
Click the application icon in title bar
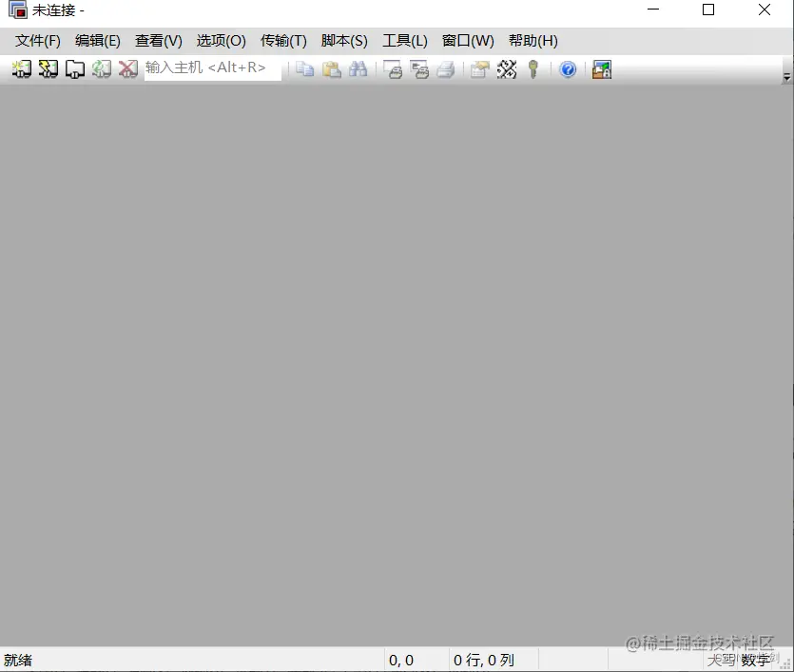(x=18, y=10)
